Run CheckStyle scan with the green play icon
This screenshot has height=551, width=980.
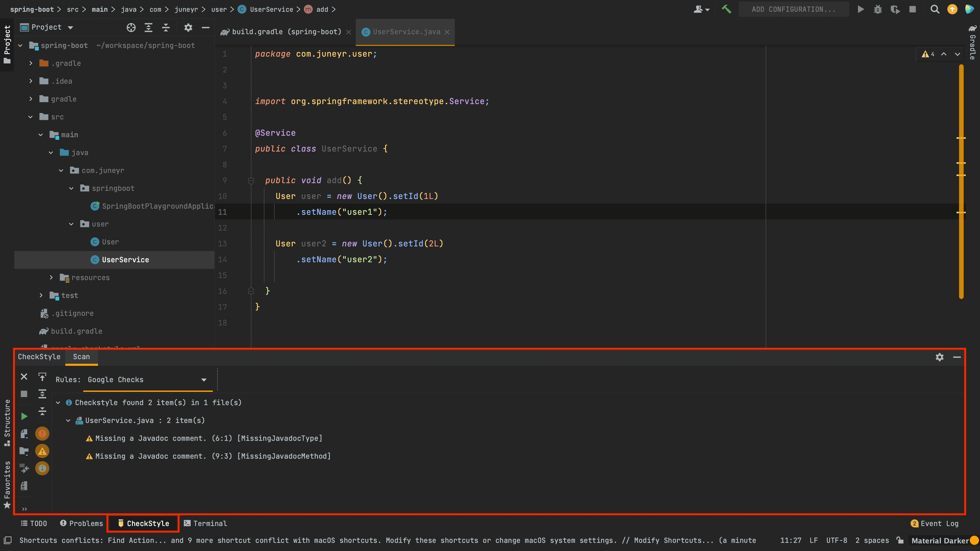coord(24,416)
